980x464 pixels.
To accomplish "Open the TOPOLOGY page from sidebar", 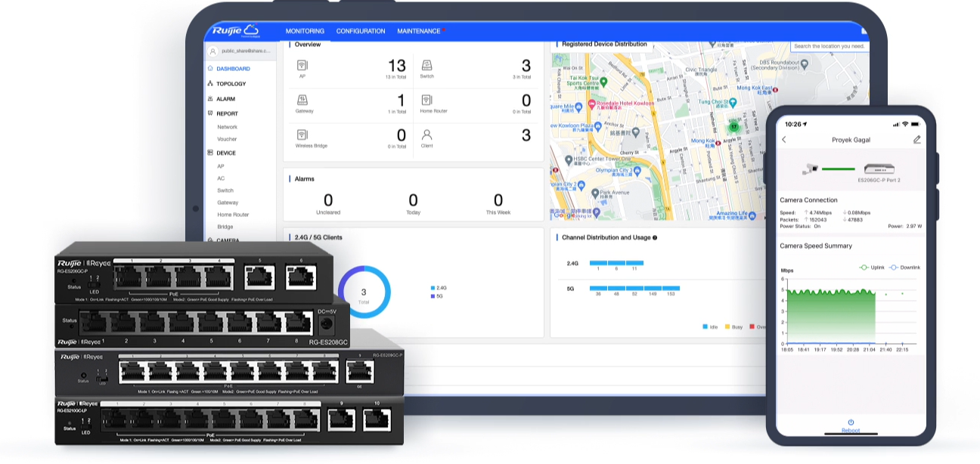I will point(231,84).
